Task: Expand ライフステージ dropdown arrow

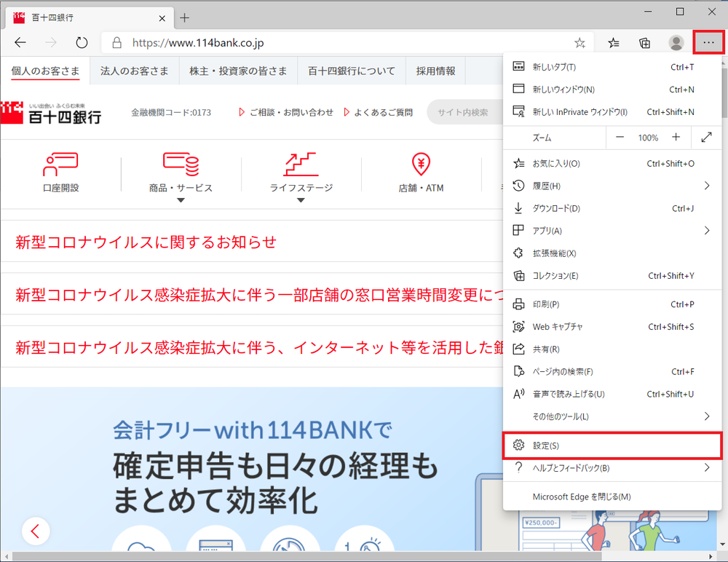Action: [x=301, y=201]
